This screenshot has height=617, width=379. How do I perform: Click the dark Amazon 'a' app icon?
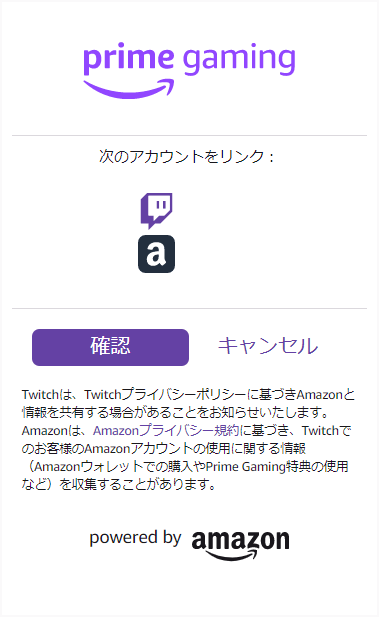pyautogui.click(x=156, y=254)
